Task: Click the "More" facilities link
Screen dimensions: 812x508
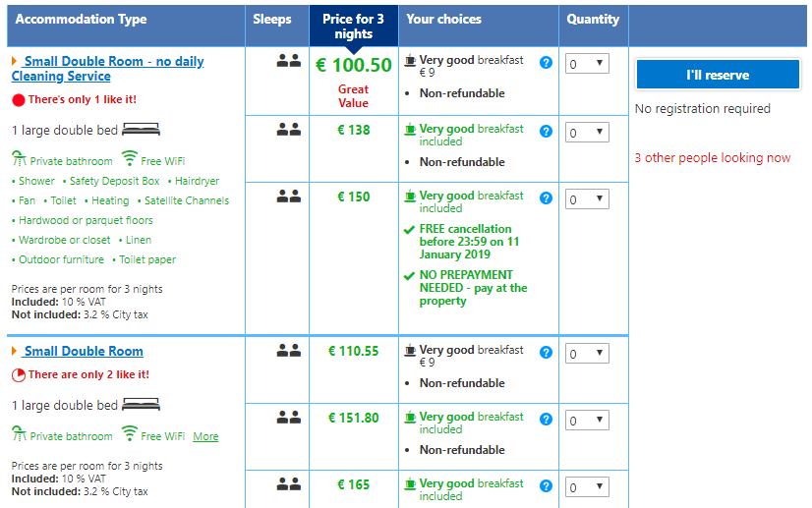Action: [x=205, y=436]
